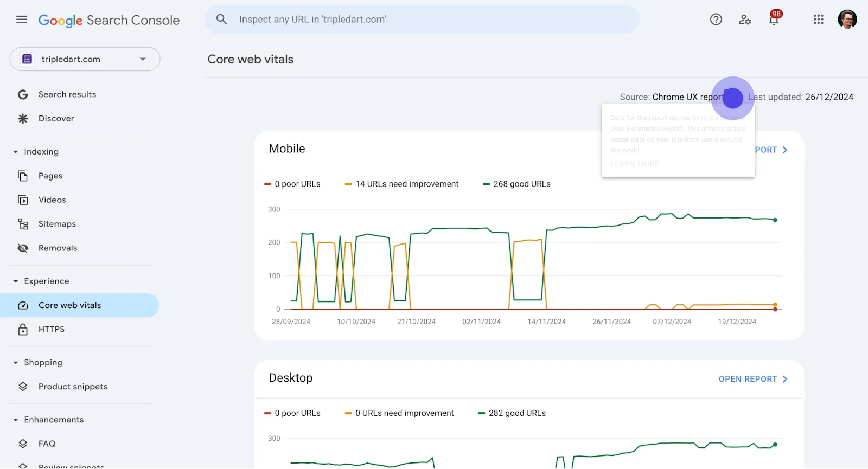Click the FAQ layers icon
The width and height of the screenshot is (868, 469).
click(x=23, y=444)
